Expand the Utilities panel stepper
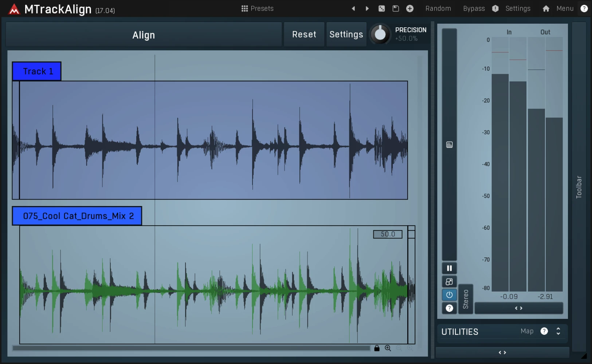Screen dimensions: 592x364 pyautogui.click(x=558, y=331)
